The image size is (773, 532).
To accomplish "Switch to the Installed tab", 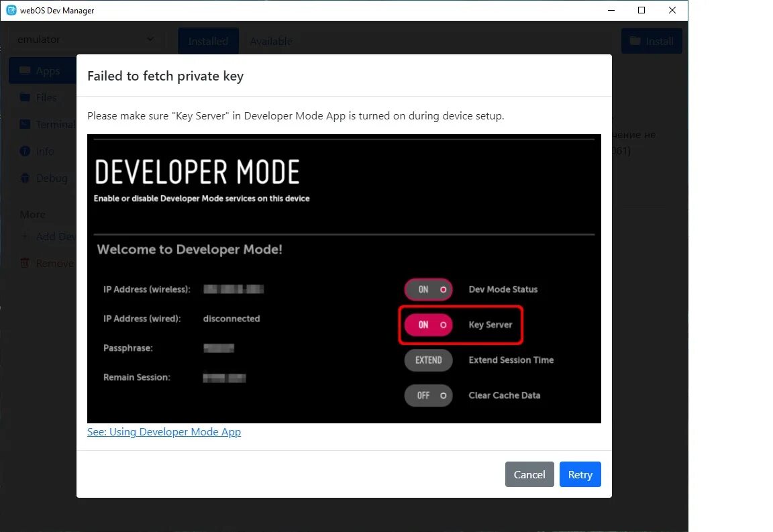I will (x=208, y=41).
